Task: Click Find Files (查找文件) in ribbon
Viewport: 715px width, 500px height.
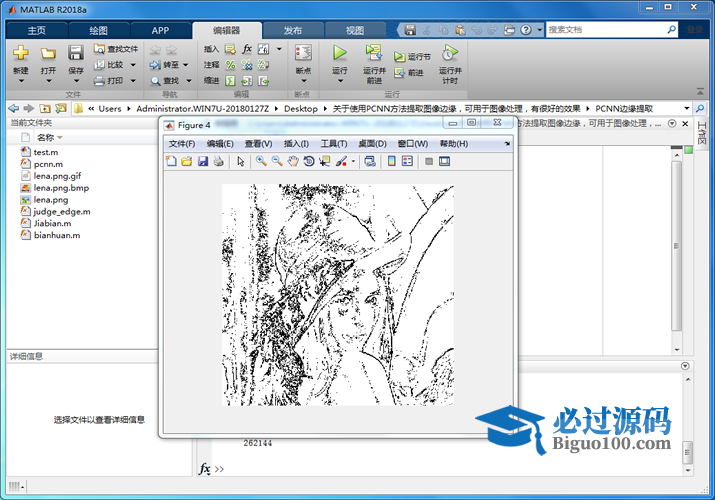Action: [116, 49]
